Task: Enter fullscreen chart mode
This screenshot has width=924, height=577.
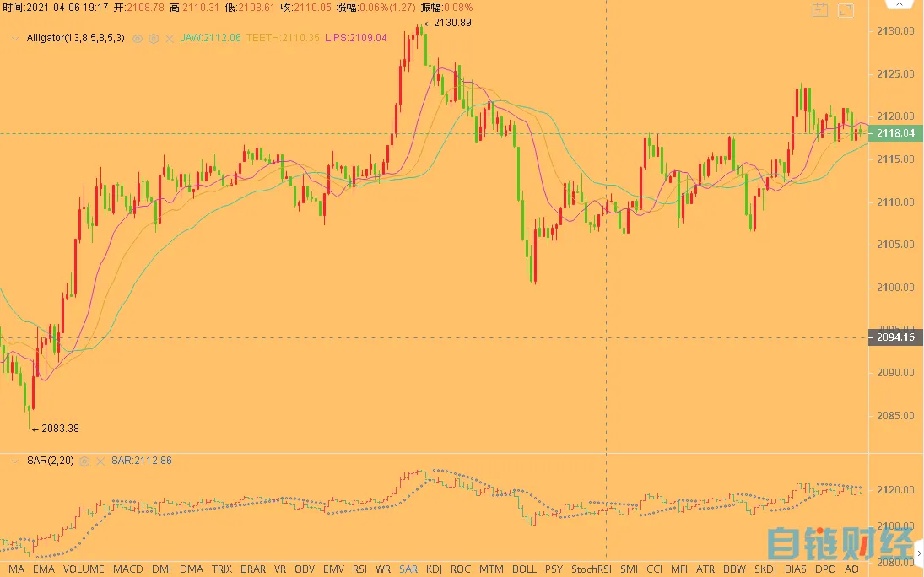Action: pyautogui.click(x=846, y=10)
